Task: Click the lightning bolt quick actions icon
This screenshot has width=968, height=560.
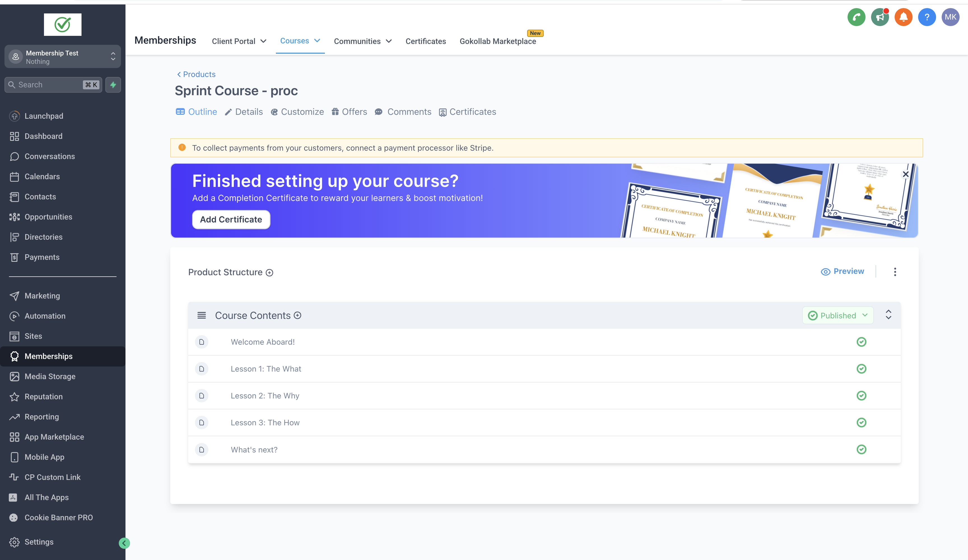Action: pos(113,85)
